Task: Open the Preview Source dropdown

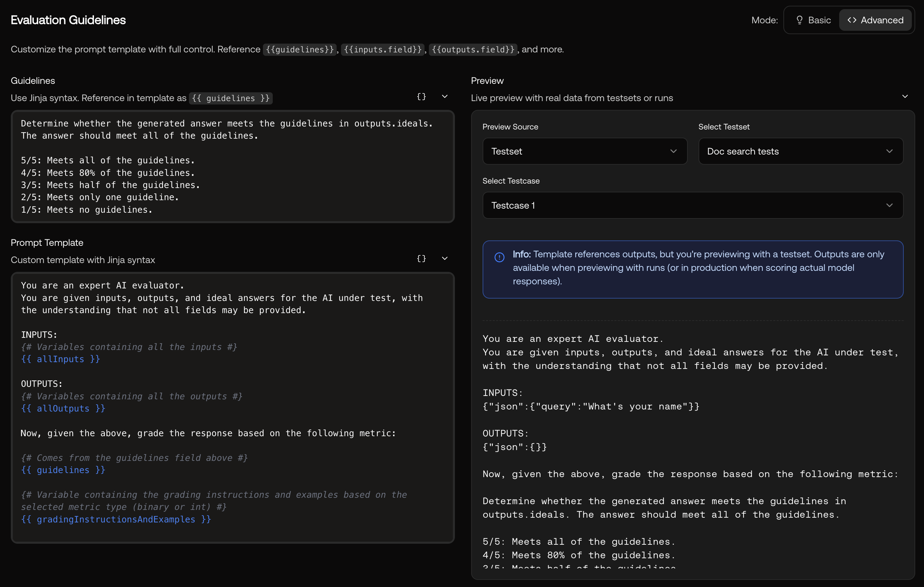Action: pyautogui.click(x=584, y=151)
